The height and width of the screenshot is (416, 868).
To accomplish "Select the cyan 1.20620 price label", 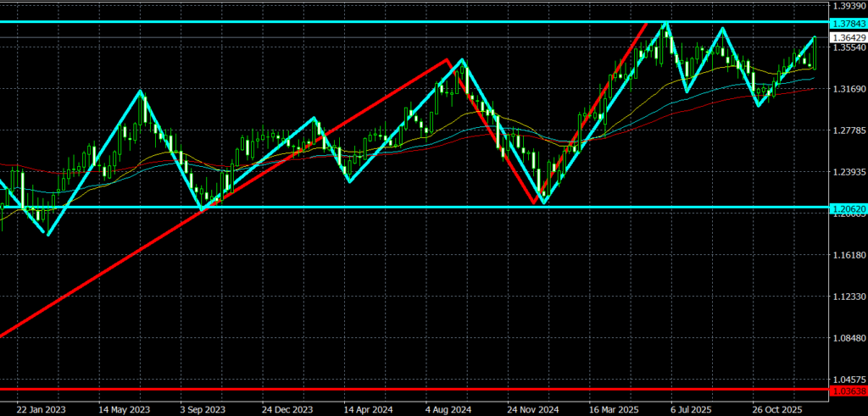I will coord(847,208).
